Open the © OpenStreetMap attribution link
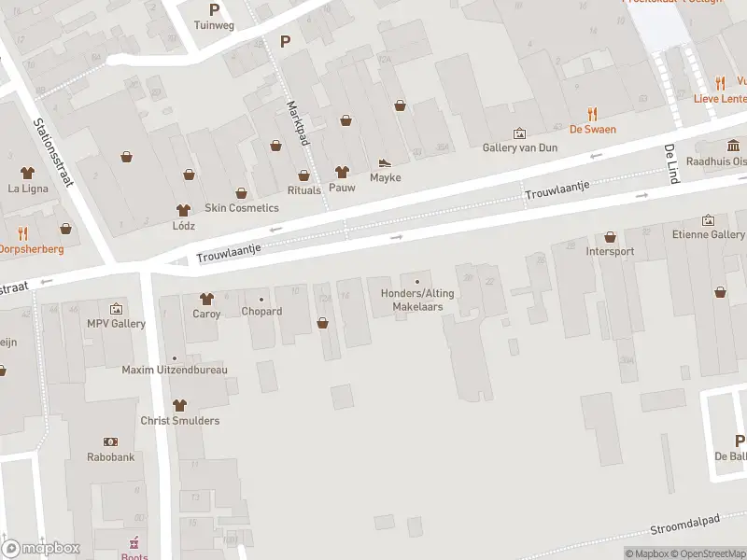This screenshot has height=560, width=747. 709,553
